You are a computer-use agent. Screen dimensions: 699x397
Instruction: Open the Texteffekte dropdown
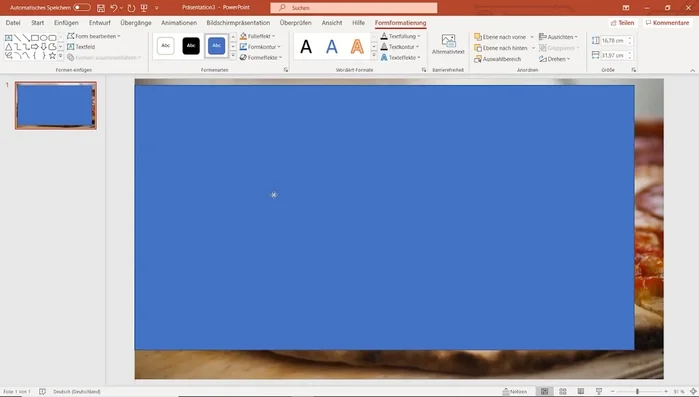click(x=401, y=57)
